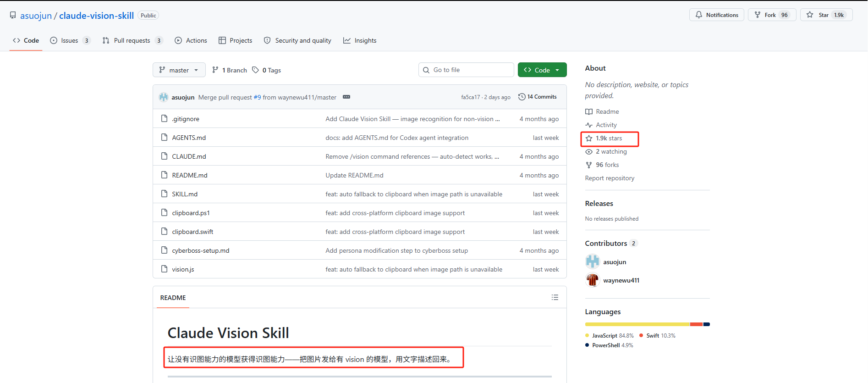Click the book icon next to Readme

click(589, 111)
